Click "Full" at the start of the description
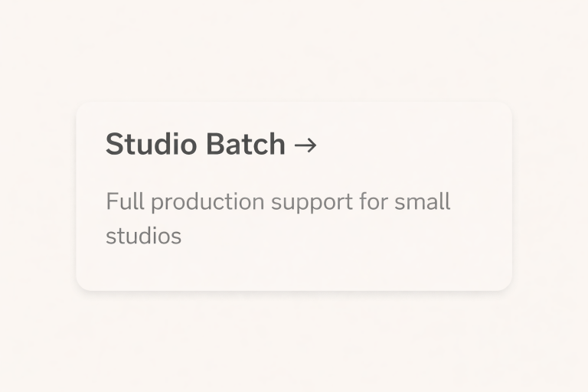Screen dimensions: 588x392 pyautogui.click(x=125, y=202)
